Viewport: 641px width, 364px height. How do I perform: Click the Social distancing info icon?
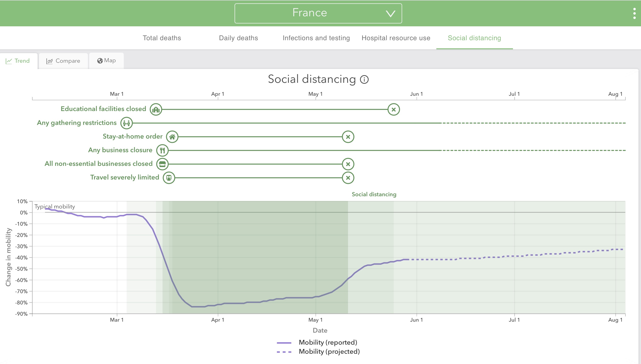[x=364, y=79]
